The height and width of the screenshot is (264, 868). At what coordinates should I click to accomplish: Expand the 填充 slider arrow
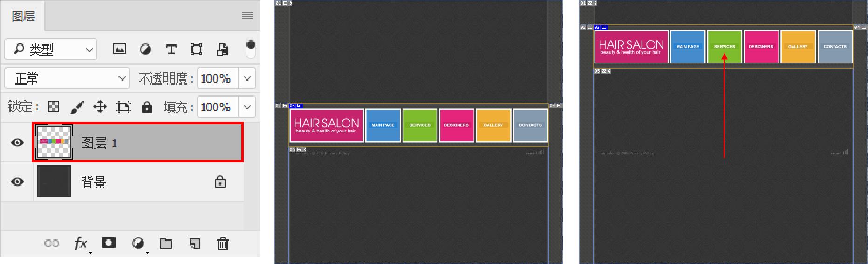tap(247, 107)
